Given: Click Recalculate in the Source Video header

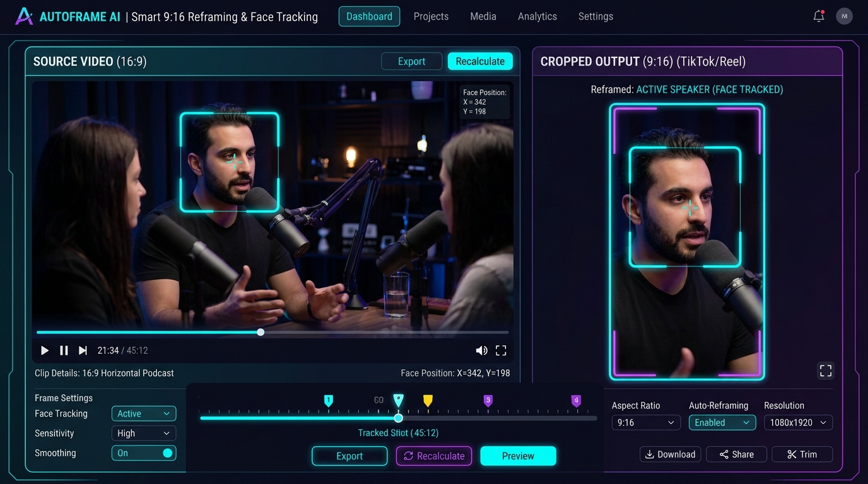Looking at the screenshot, I should pos(480,61).
